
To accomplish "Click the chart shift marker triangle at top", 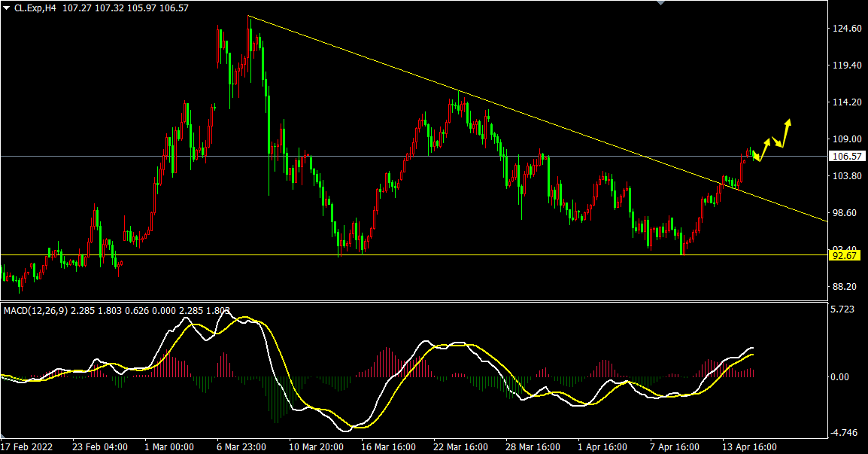I will (661, 3).
